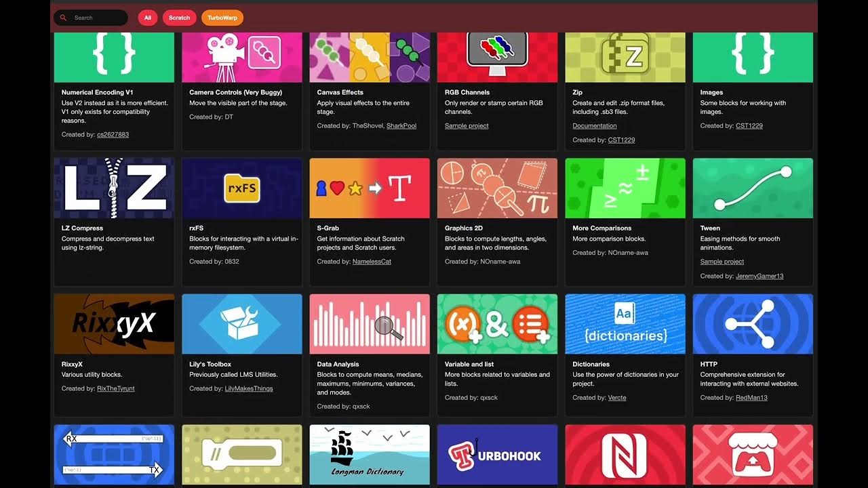Click the Numerical Encoding V1 title
868x488 pixels.
[x=98, y=92]
